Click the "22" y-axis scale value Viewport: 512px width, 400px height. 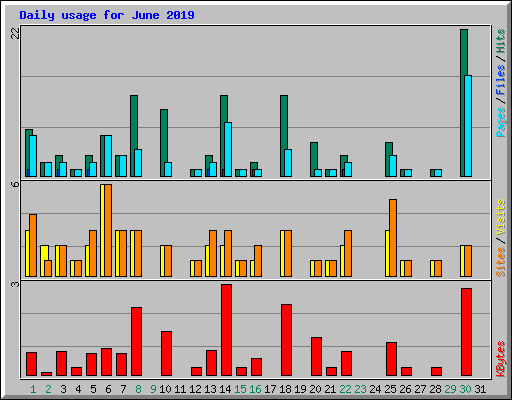[x=15, y=33]
